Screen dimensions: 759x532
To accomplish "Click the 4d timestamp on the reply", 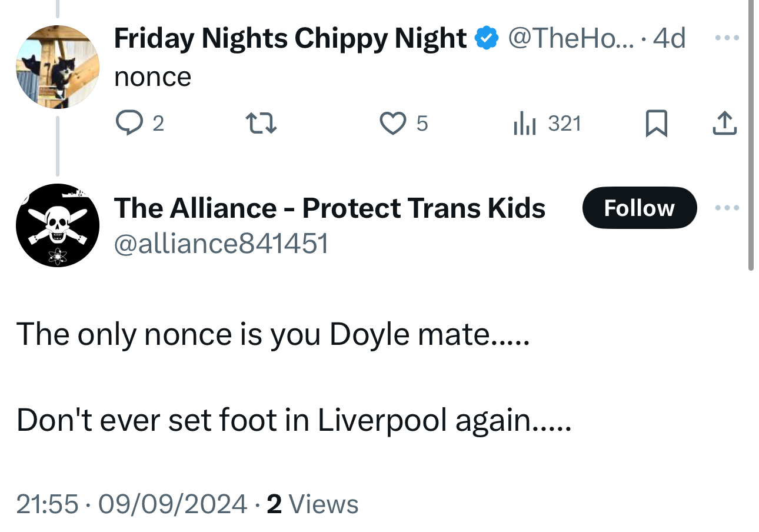I will (670, 39).
